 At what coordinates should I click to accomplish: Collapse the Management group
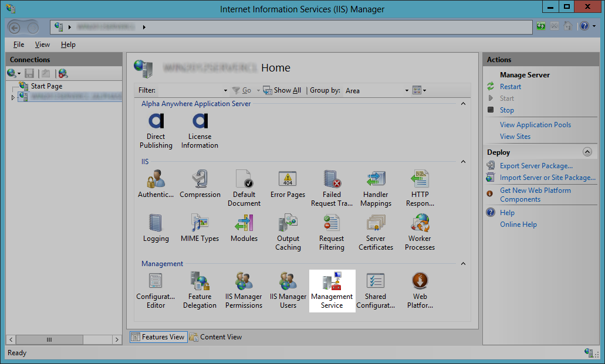pyautogui.click(x=463, y=264)
